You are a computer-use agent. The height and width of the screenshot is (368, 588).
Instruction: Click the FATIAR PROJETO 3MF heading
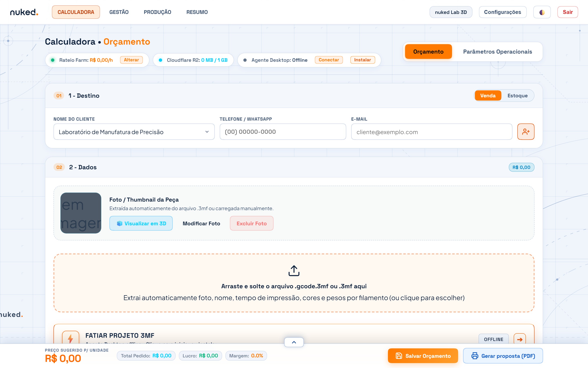[120, 335]
